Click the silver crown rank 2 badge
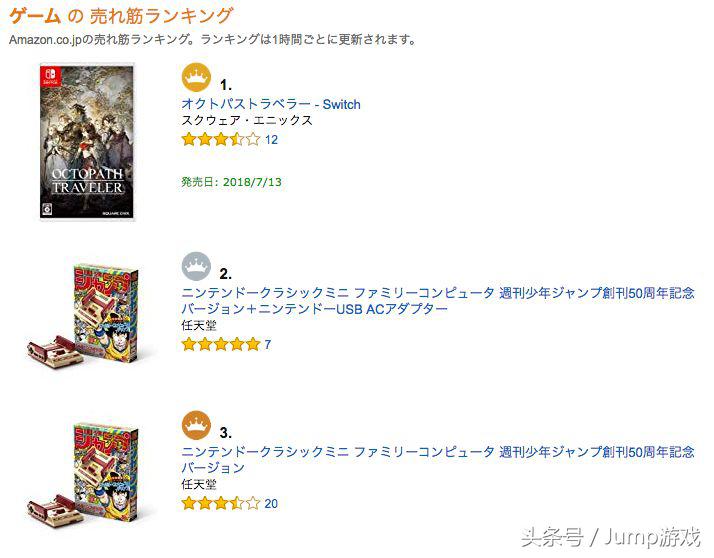This screenshot has width=714, height=558. point(196,268)
